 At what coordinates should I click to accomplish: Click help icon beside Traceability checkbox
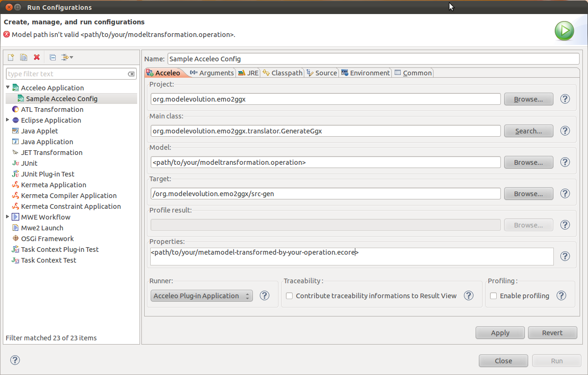(468, 295)
